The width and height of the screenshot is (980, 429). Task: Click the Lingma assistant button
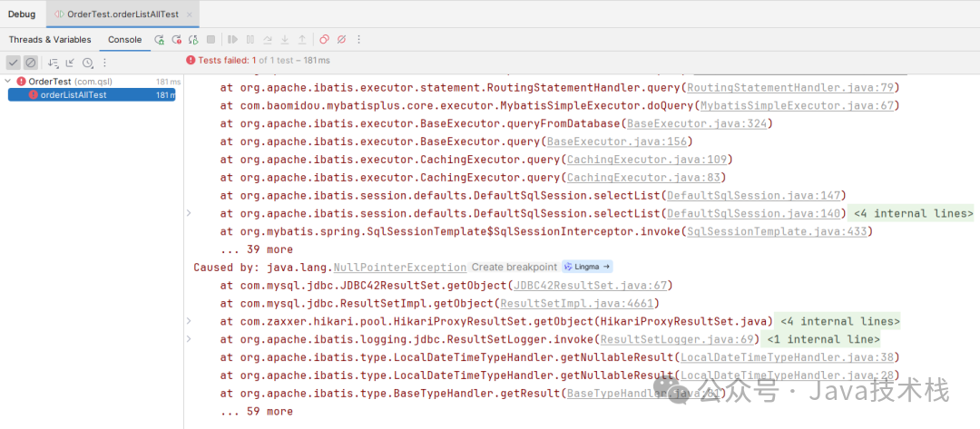(x=587, y=267)
